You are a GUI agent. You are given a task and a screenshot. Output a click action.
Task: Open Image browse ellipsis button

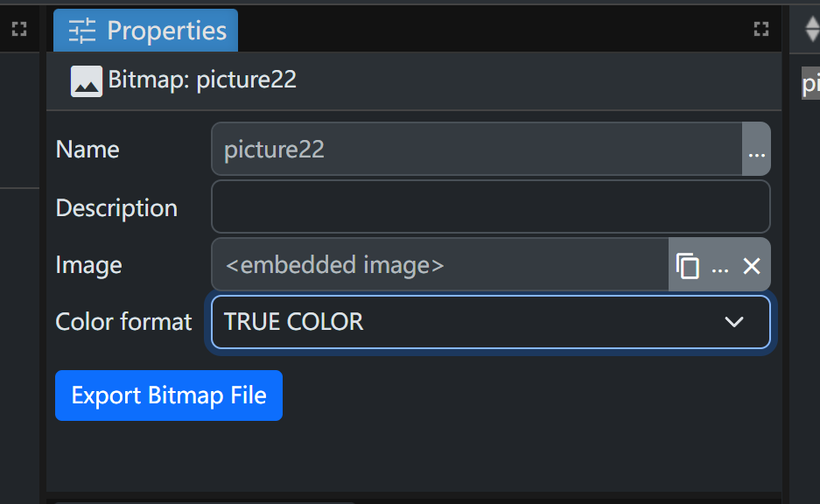coord(720,266)
